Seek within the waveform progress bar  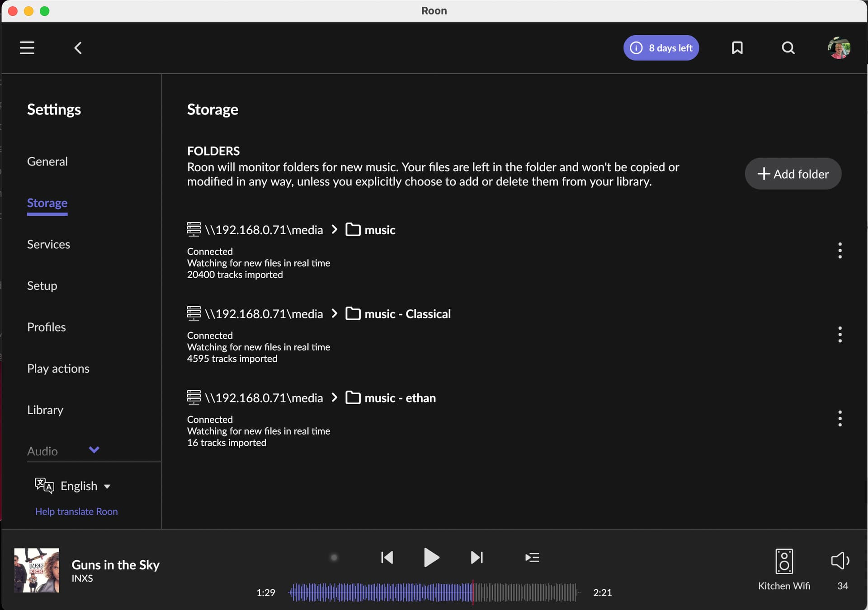tap(434, 592)
